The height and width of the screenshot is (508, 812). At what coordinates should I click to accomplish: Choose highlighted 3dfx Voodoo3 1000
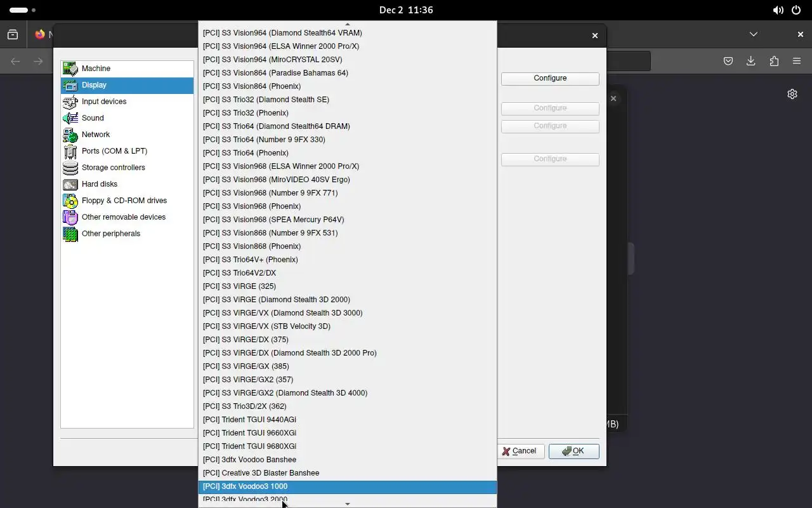[x=347, y=486]
